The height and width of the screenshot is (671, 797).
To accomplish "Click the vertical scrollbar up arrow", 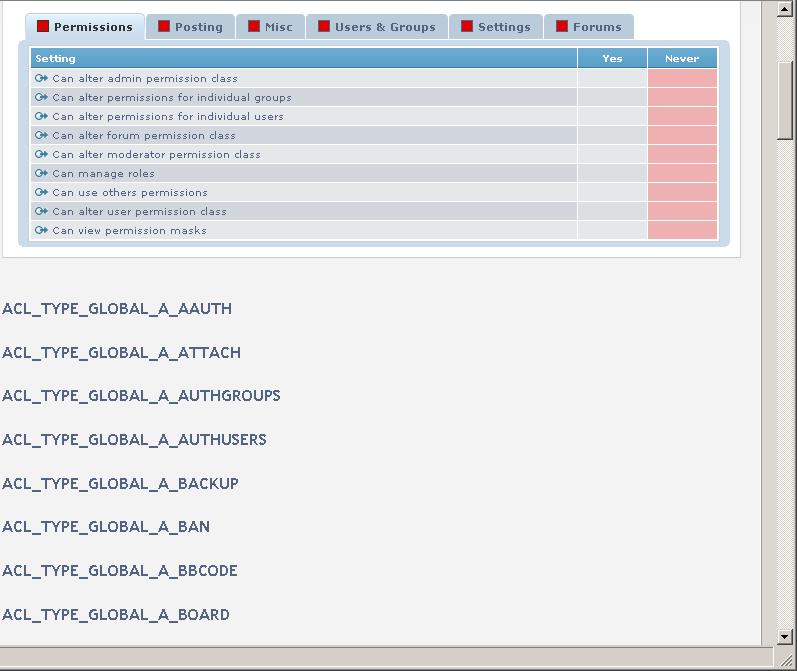I will 785,9.
